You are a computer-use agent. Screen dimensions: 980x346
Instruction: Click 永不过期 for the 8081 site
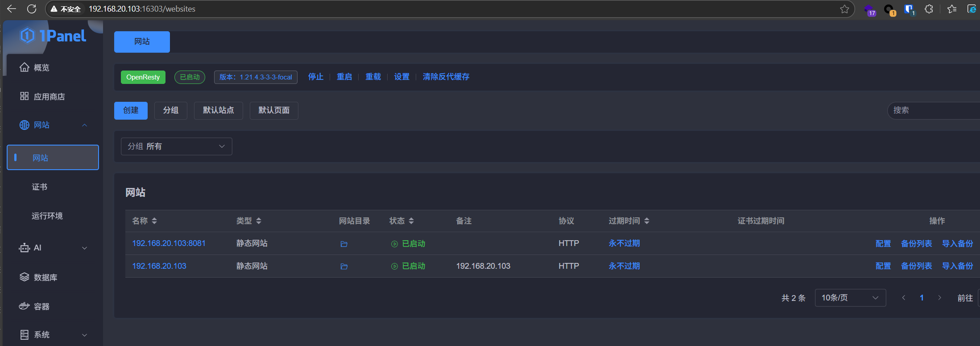coord(624,243)
